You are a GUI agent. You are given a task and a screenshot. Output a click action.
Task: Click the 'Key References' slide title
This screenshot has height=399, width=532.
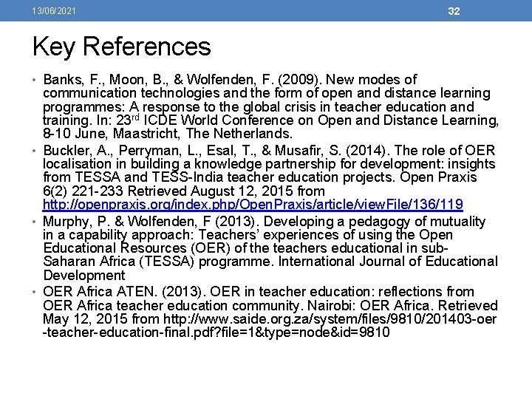121,47
